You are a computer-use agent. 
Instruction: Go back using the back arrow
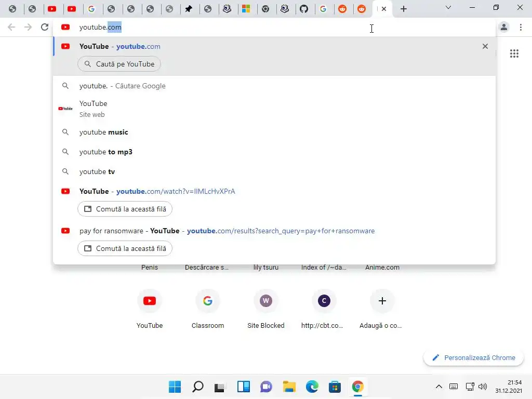11,27
